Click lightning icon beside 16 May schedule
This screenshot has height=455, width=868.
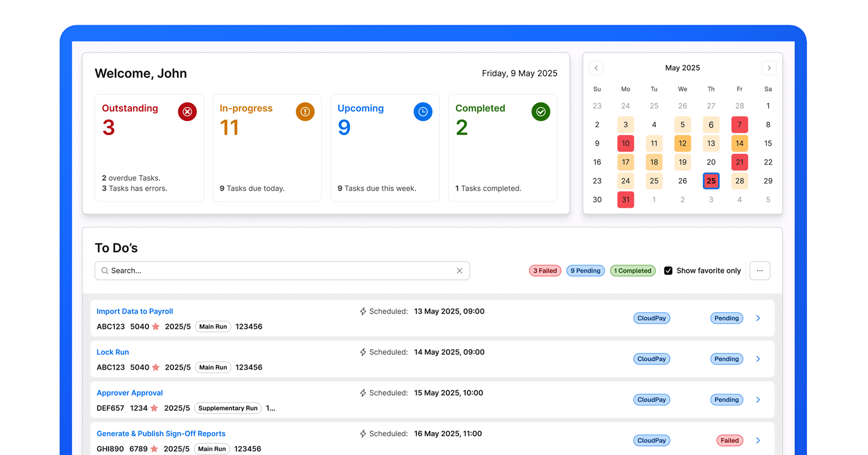(x=363, y=434)
